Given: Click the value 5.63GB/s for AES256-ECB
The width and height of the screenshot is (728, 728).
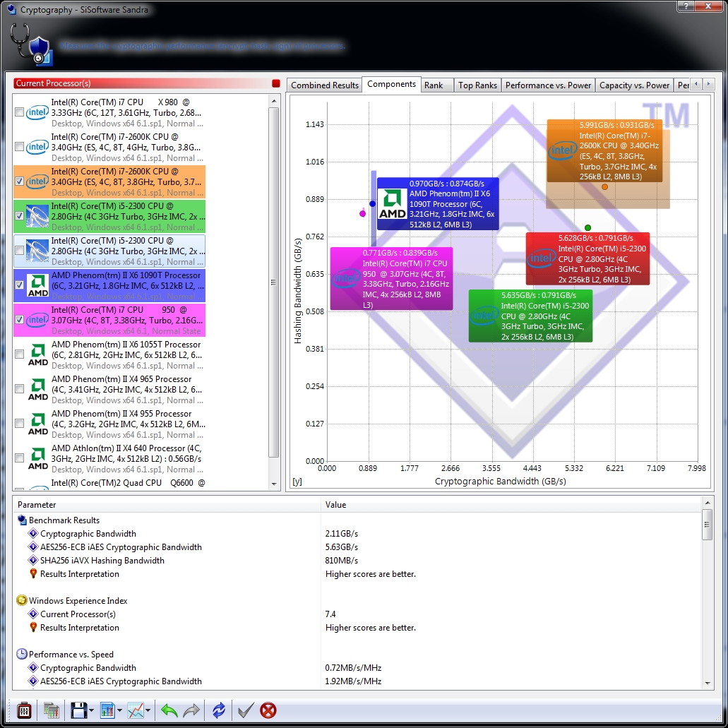Looking at the screenshot, I should point(342,547).
